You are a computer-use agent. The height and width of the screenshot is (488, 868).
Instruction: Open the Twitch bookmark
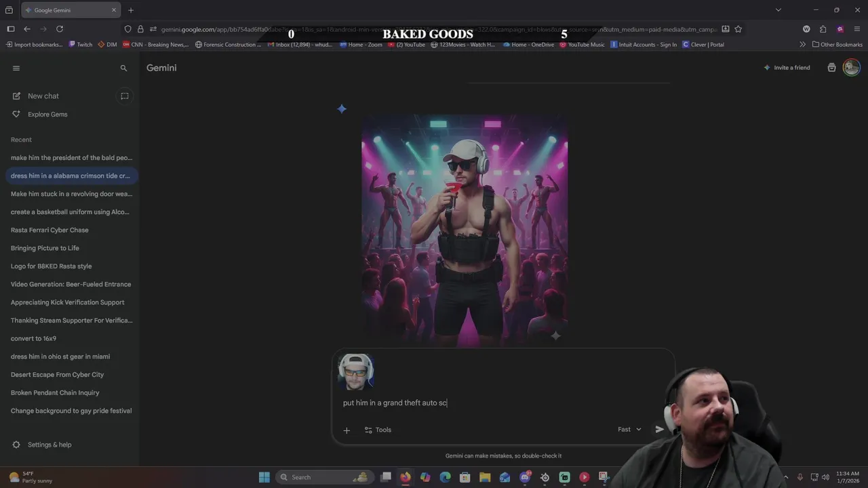[x=81, y=45]
